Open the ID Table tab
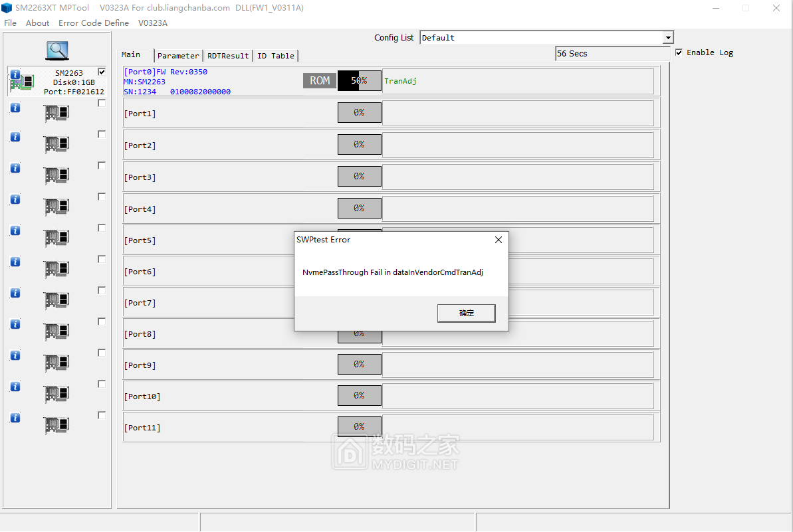 [275, 56]
